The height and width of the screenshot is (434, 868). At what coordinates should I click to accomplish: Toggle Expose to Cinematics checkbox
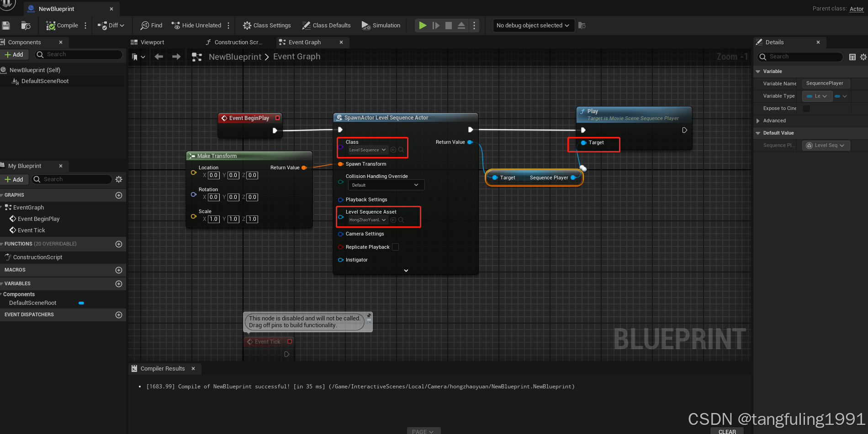pyautogui.click(x=806, y=109)
